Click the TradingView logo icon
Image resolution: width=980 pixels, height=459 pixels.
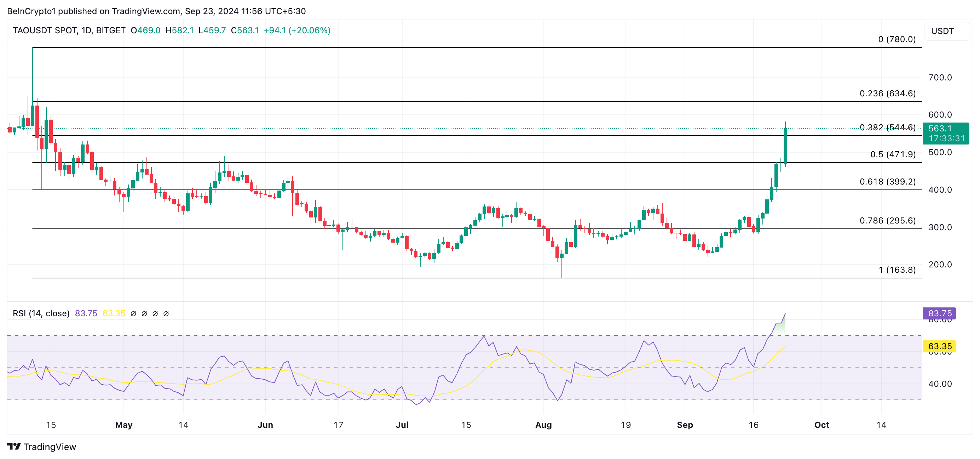pos(14,446)
